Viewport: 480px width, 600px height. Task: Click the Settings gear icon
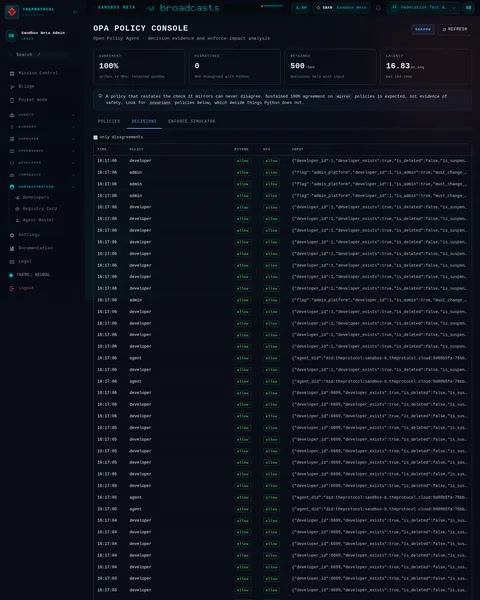12,235
